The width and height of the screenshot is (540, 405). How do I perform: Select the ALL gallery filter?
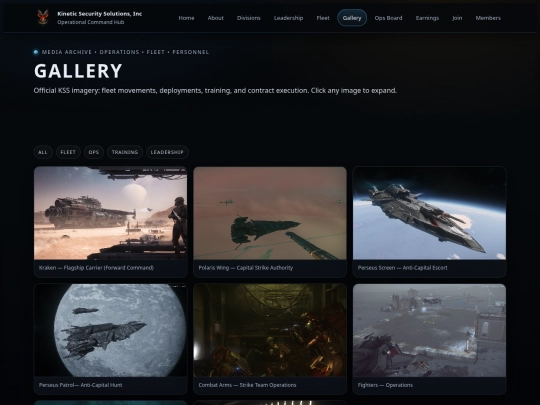tap(43, 152)
